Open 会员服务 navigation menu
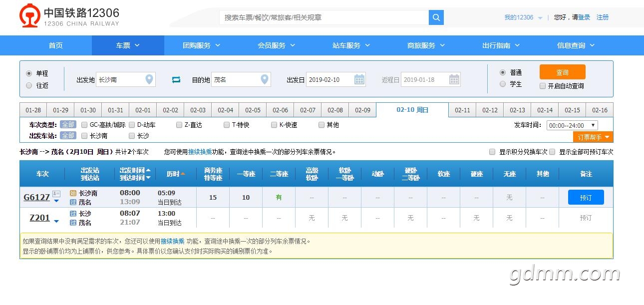 click(x=276, y=45)
